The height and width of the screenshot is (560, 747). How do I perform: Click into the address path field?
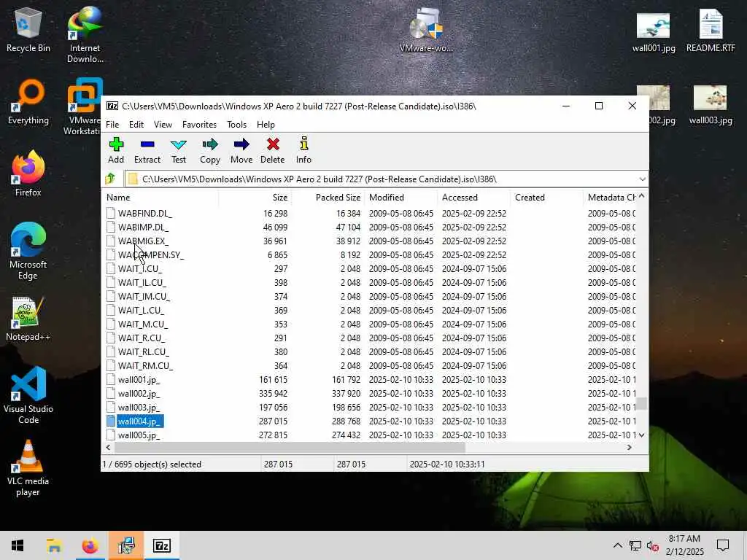tap(381, 179)
